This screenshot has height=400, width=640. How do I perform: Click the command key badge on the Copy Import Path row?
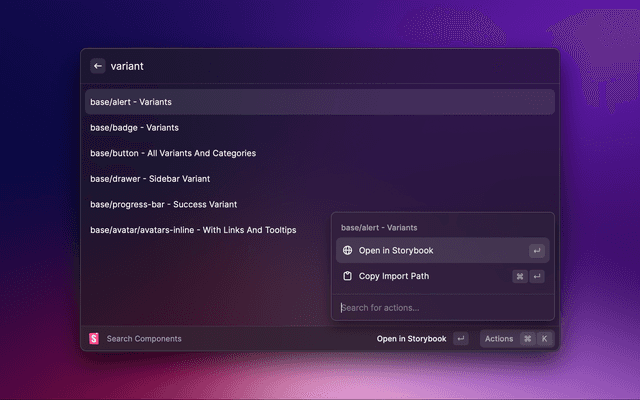520,276
